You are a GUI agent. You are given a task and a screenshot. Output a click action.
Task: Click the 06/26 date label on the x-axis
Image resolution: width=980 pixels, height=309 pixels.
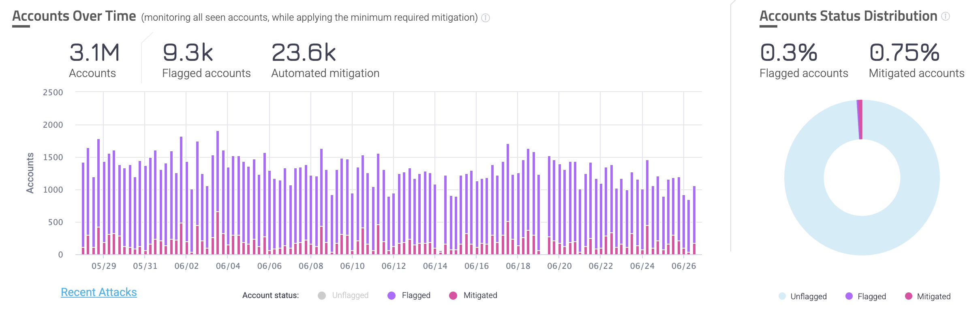pos(683,266)
